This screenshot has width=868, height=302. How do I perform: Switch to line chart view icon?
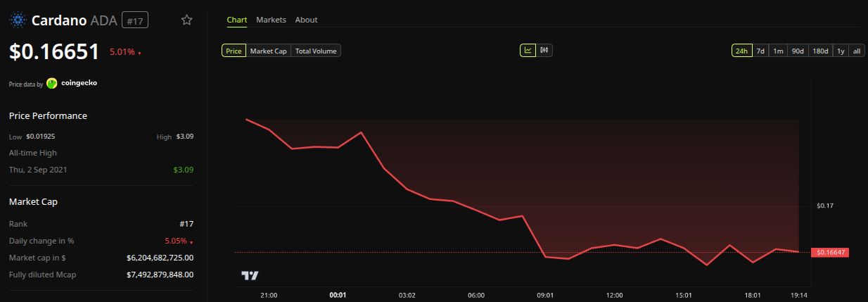(x=528, y=51)
